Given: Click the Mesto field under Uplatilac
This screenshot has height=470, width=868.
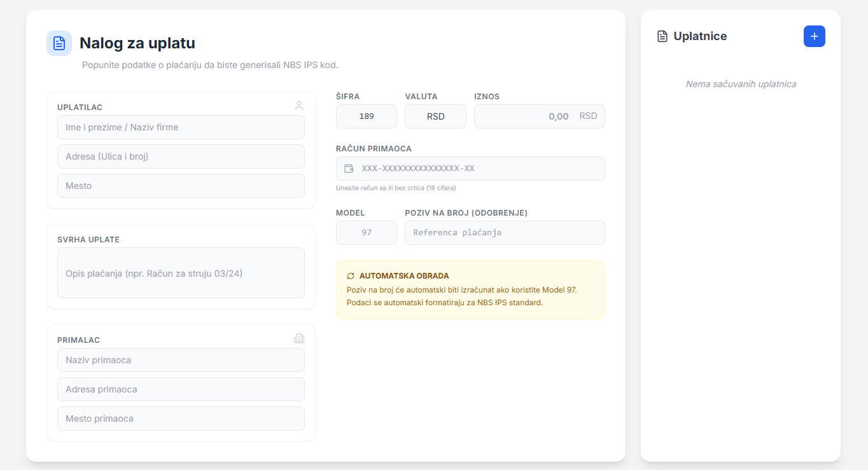Looking at the screenshot, I should pyautogui.click(x=181, y=186).
